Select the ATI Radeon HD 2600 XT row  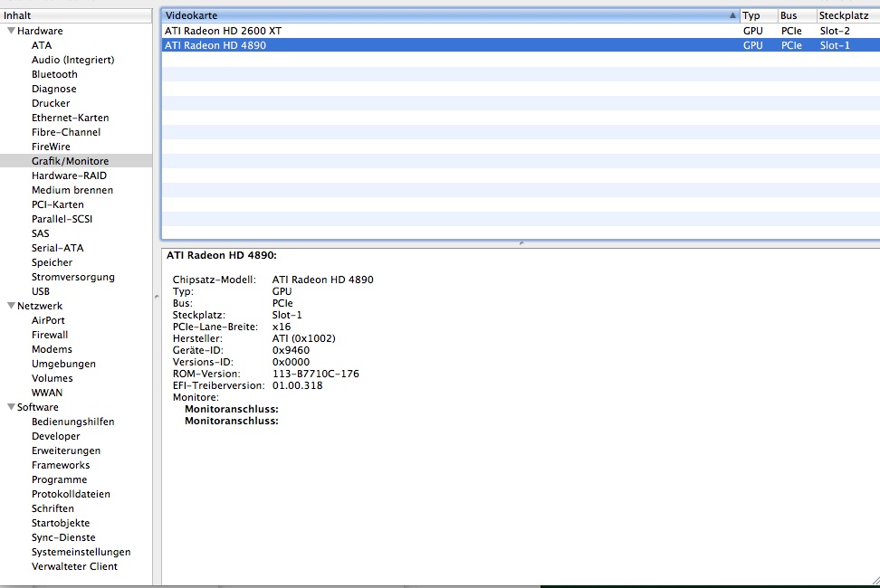pyautogui.click(x=521, y=31)
